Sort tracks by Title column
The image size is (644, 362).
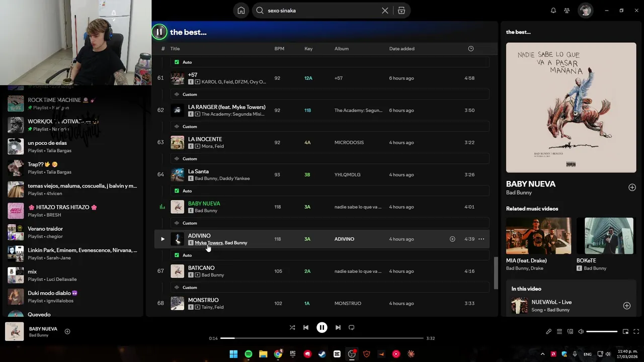(x=175, y=49)
